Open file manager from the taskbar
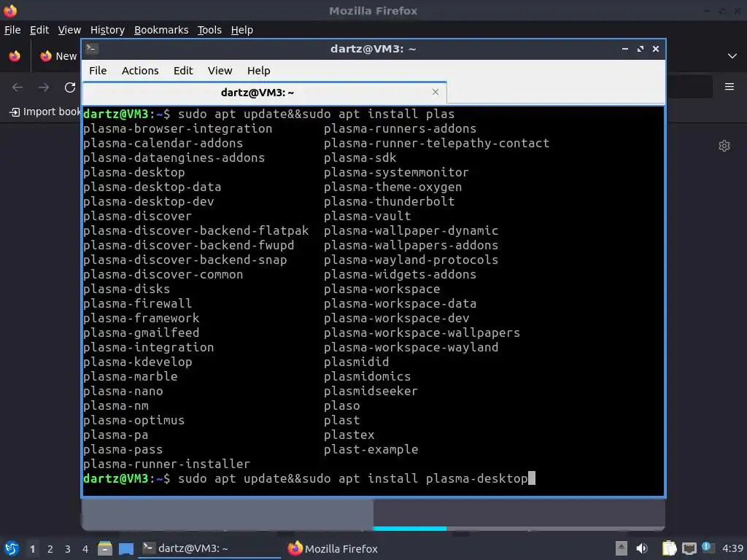The image size is (747, 560). pyautogui.click(x=105, y=548)
